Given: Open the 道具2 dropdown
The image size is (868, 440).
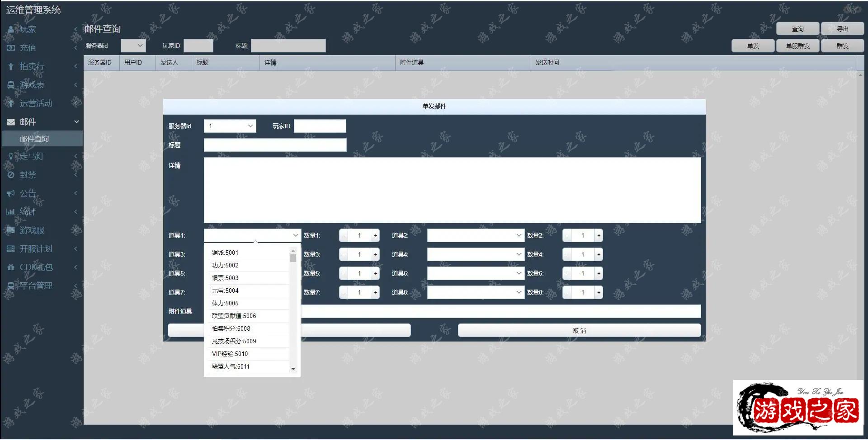Looking at the screenshot, I should click(475, 236).
